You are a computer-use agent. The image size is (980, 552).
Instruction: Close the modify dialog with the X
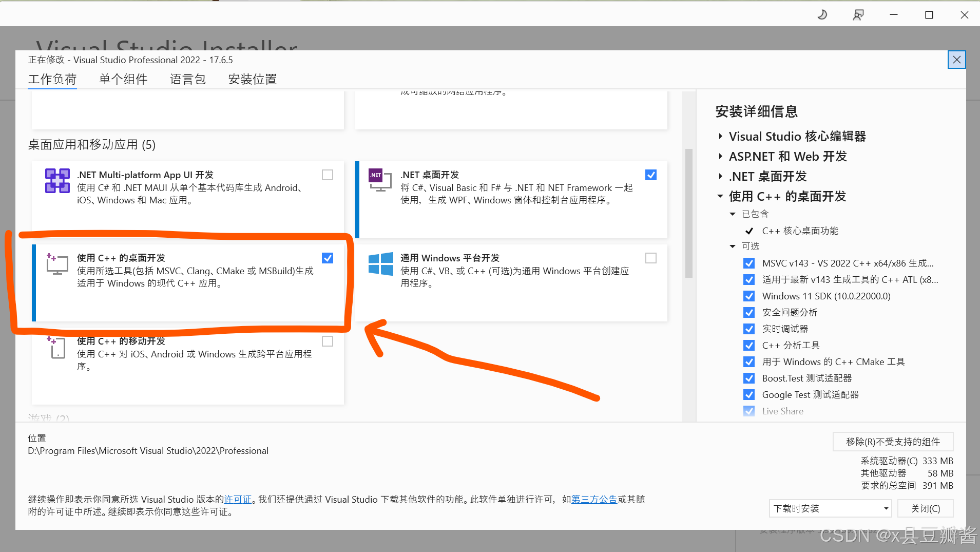coord(956,60)
